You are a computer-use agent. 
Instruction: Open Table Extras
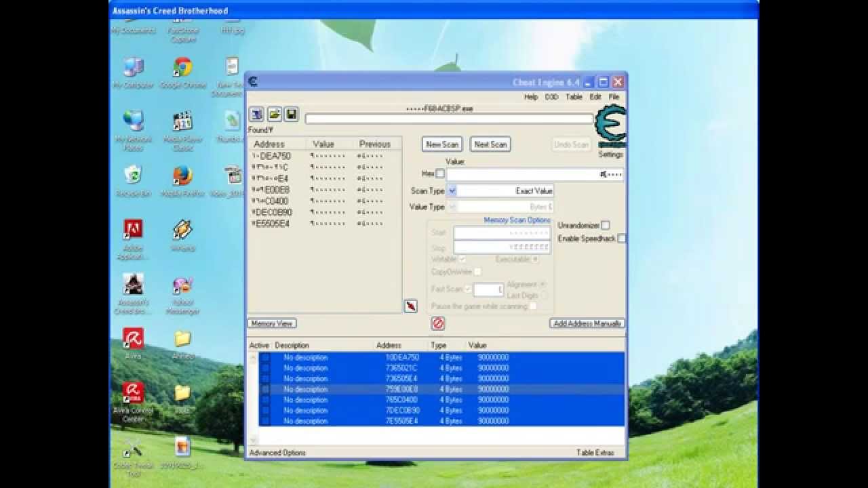click(595, 453)
